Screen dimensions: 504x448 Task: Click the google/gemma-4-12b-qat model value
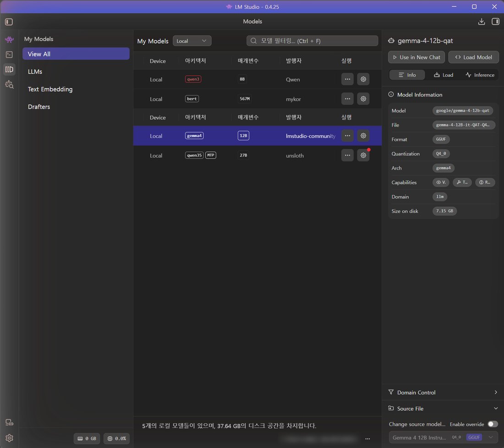coord(463,111)
